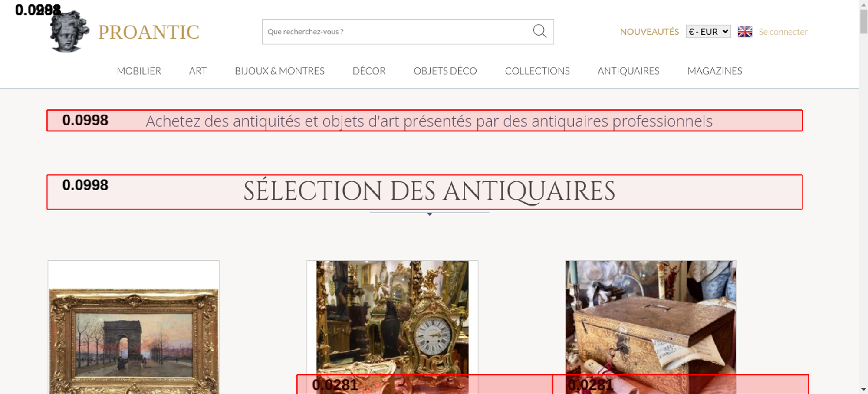This screenshot has width=868, height=394.
Task: Open the Mobilier menu
Action: pos(139,71)
